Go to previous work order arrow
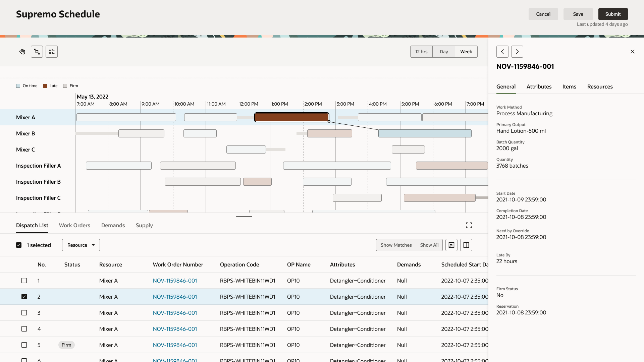The width and height of the screenshot is (644, 362). click(x=502, y=52)
